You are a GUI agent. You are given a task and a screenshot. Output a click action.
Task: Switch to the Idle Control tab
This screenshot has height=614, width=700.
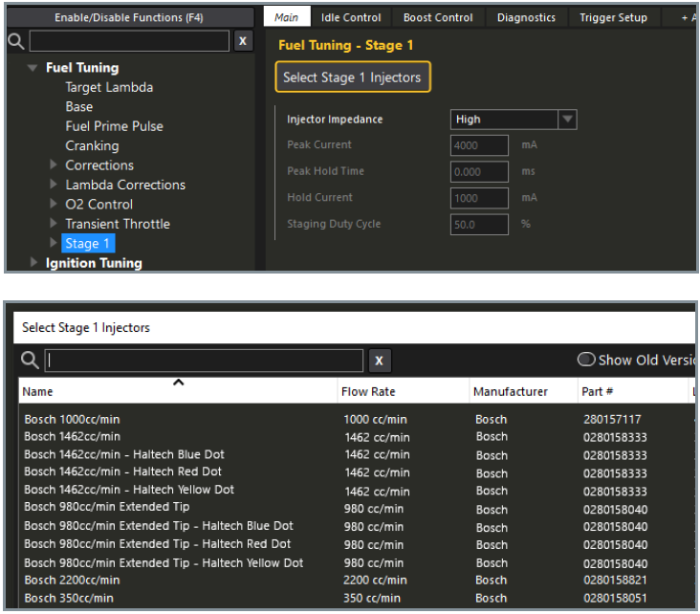[351, 17]
